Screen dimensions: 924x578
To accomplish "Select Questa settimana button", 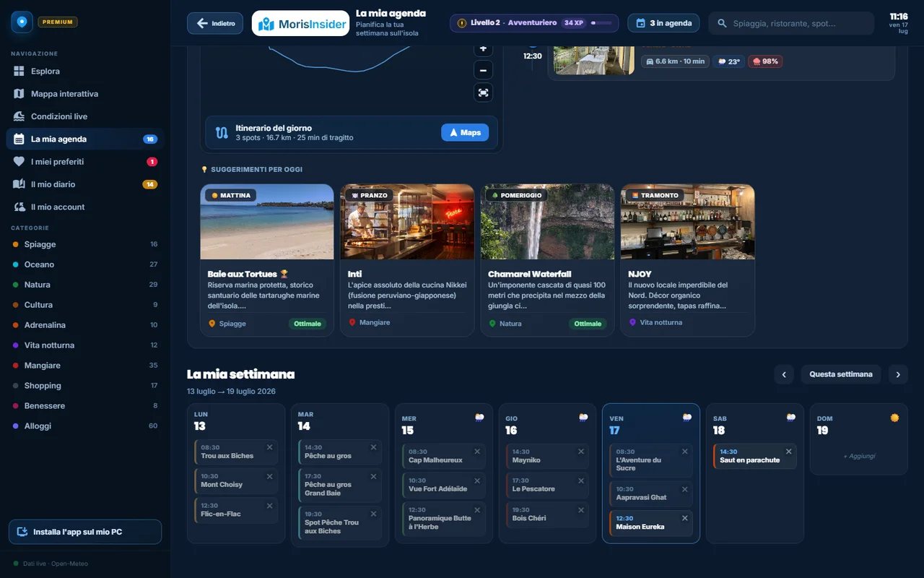I will pyautogui.click(x=841, y=374).
